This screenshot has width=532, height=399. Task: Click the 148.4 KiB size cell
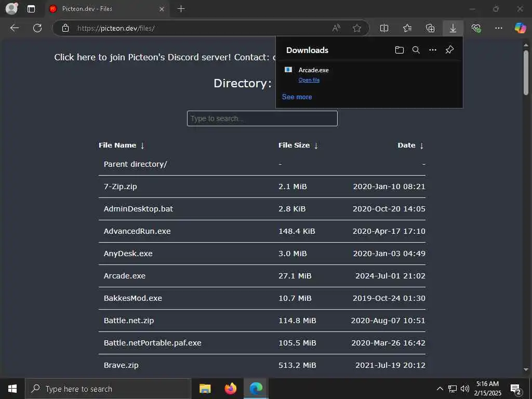[x=297, y=231]
